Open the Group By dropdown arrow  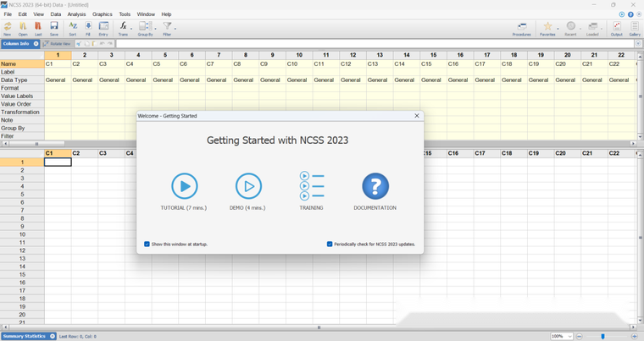point(156,29)
